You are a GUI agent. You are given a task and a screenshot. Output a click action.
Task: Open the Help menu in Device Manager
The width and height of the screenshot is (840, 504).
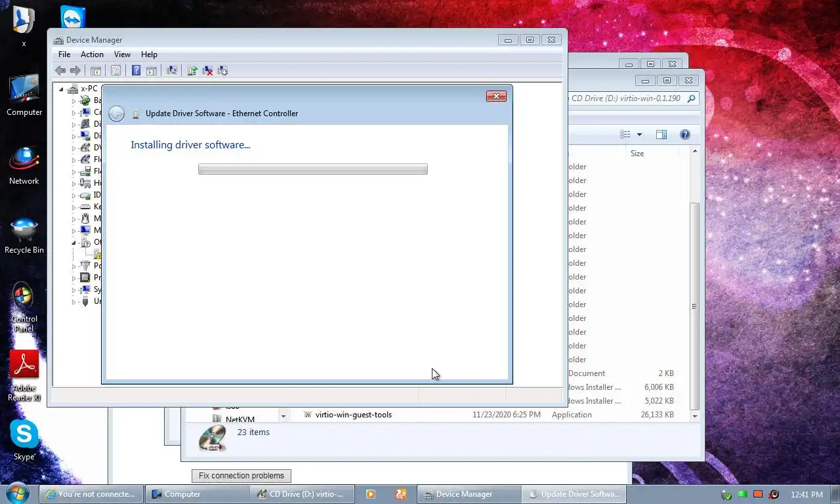click(149, 54)
